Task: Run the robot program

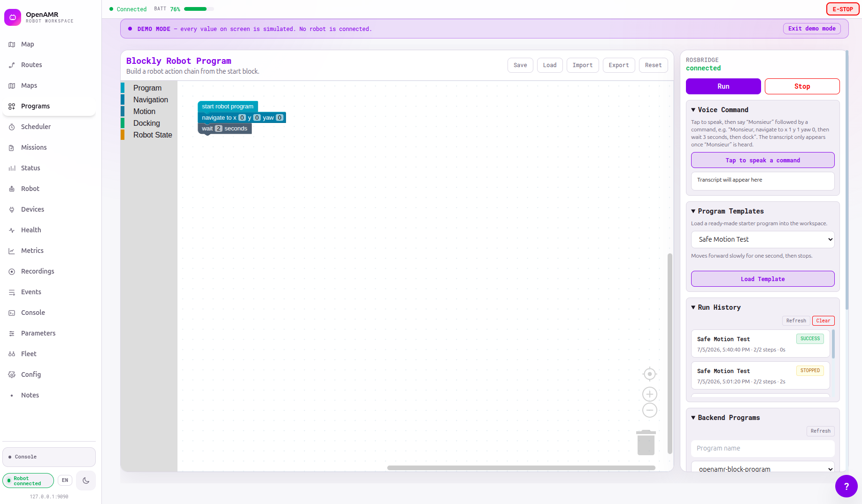Action: click(723, 86)
